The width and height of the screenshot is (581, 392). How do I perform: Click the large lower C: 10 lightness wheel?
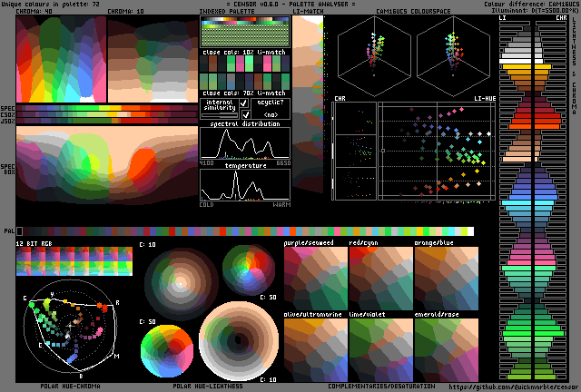pos(239,339)
